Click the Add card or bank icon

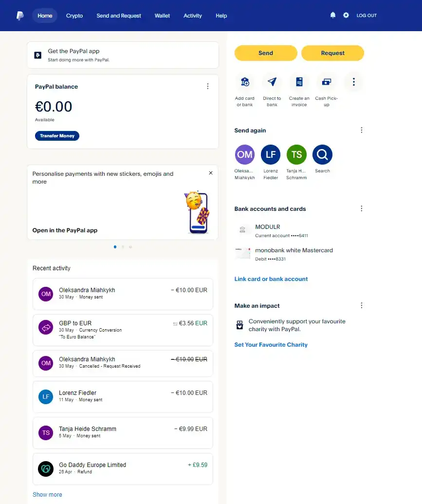click(245, 82)
